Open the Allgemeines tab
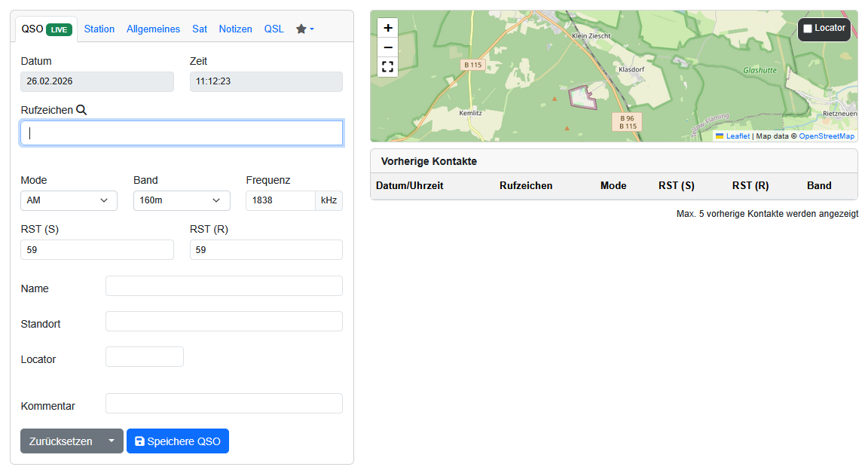The width and height of the screenshot is (868, 476). click(153, 29)
